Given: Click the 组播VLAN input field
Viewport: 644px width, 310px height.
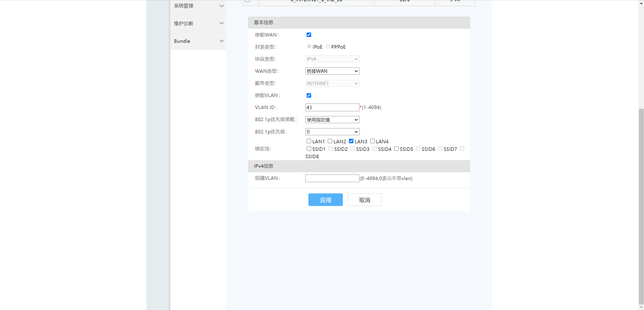Looking at the screenshot, I should point(332,178).
